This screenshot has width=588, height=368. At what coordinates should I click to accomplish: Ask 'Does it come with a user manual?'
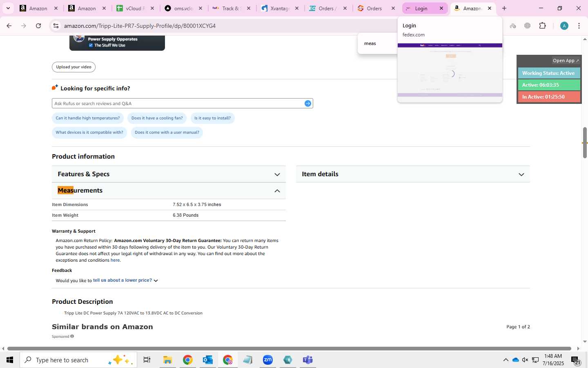167,132
